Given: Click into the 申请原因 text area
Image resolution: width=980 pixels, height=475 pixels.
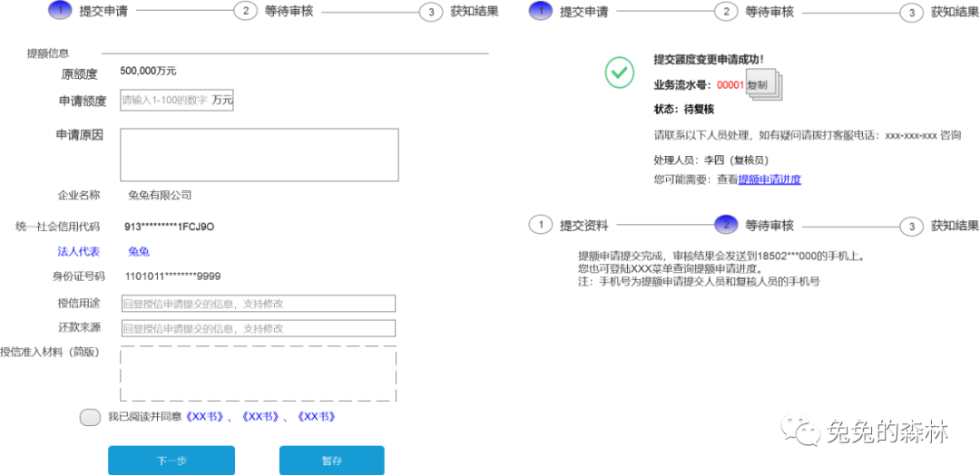Looking at the screenshot, I should 260,155.
